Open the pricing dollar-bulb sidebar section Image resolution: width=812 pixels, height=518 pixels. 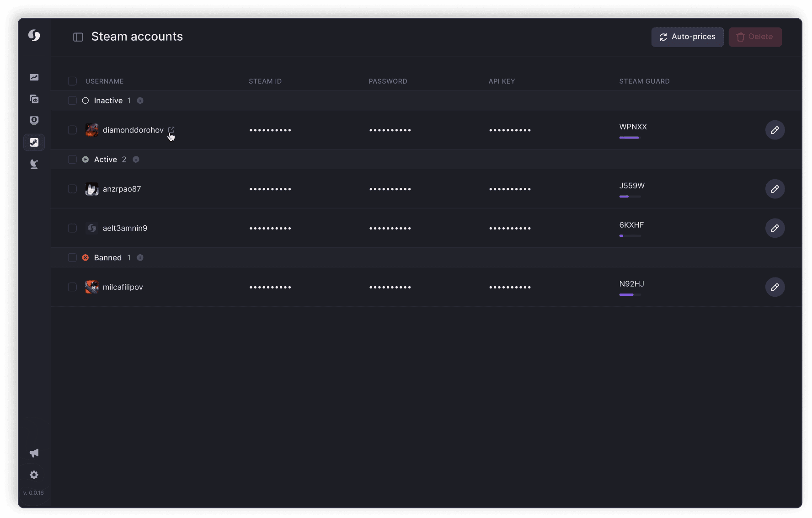click(x=34, y=120)
